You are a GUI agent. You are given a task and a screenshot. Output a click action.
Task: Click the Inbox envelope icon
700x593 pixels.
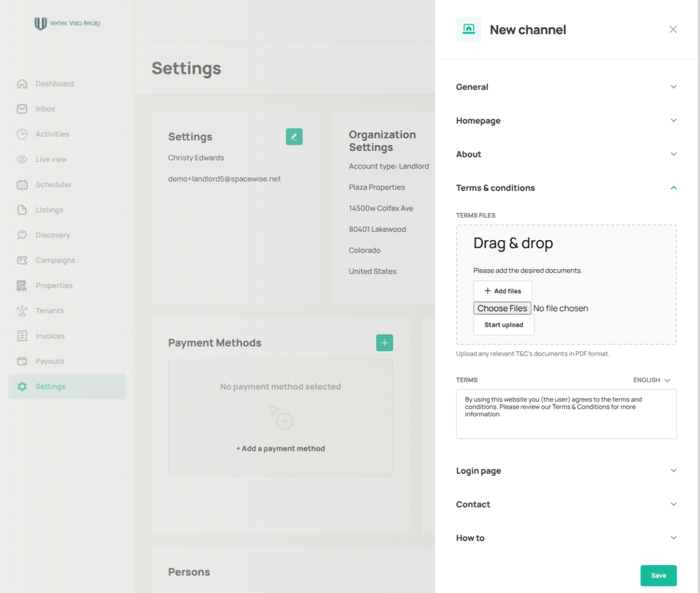(x=22, y=109)
